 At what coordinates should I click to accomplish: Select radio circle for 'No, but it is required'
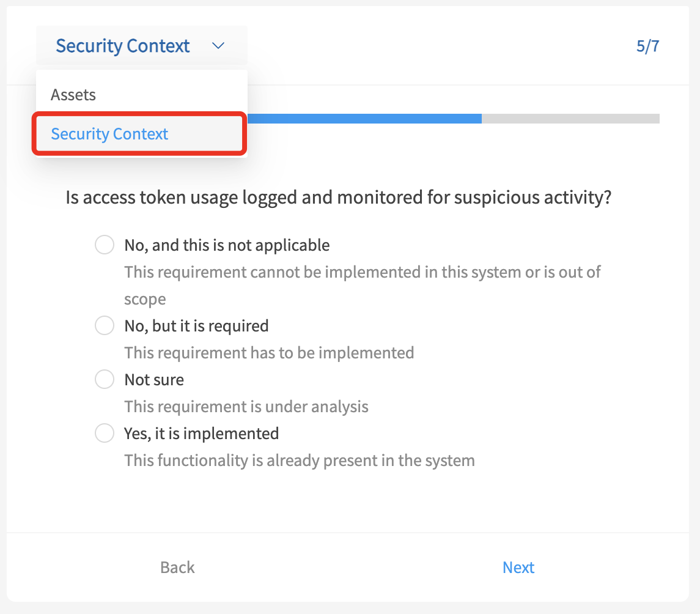(105, 325)
